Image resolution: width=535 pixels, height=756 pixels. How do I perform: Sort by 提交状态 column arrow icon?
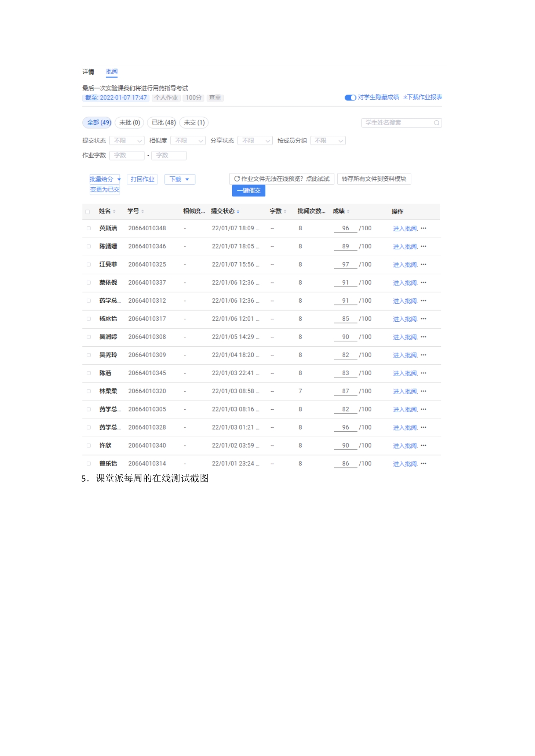(x=238, y=211)
